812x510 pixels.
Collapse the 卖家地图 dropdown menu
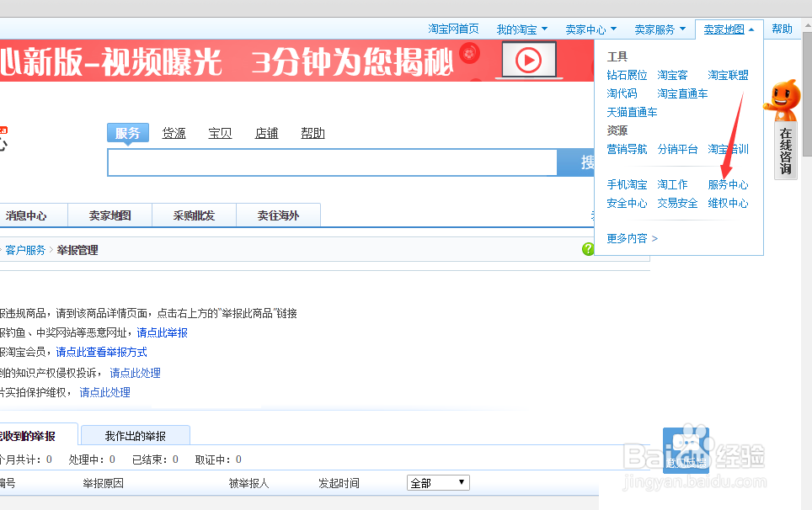click(729, 29)
